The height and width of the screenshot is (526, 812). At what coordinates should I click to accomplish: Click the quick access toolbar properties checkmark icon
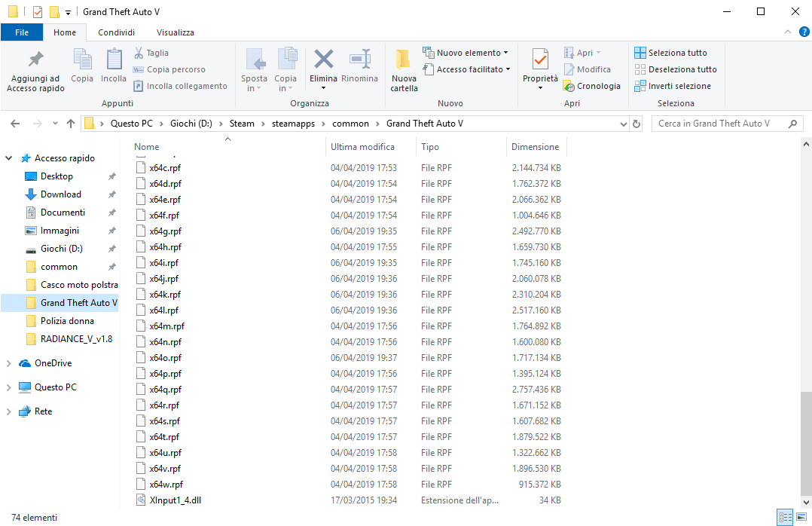tap(38, 11)
